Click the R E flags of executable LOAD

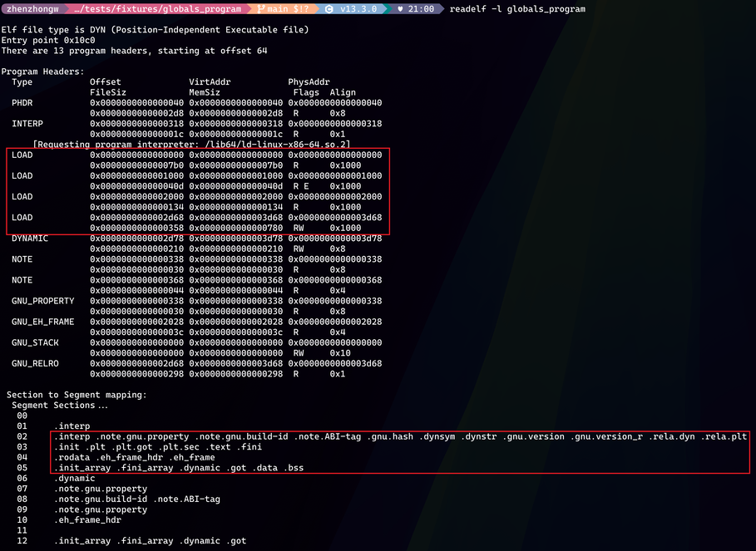[301, 186]
